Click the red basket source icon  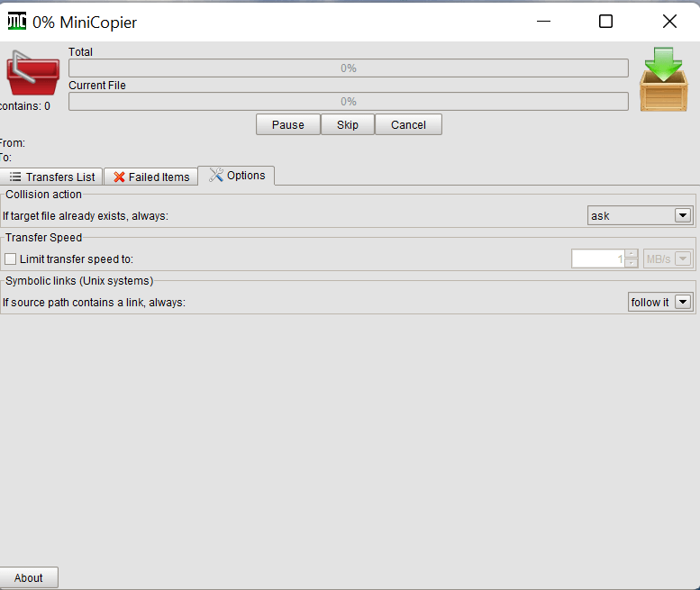pyautogui.click(x=32, y=72)
